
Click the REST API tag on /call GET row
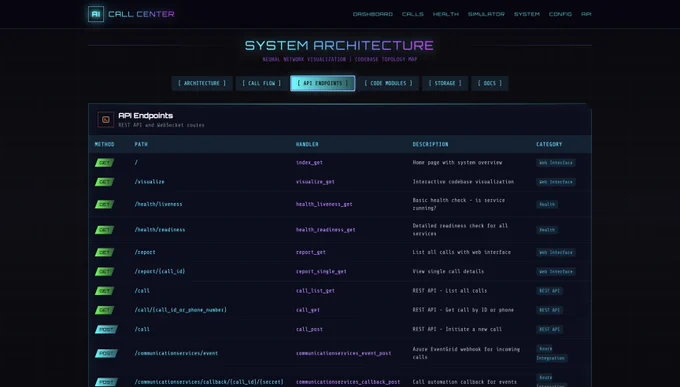549,291
